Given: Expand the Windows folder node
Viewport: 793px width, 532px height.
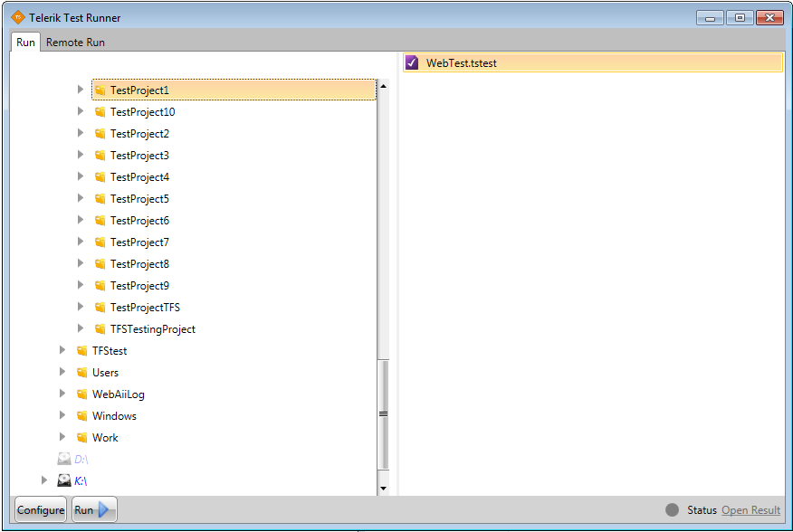Looking at the screenshot, I should 62,415.
